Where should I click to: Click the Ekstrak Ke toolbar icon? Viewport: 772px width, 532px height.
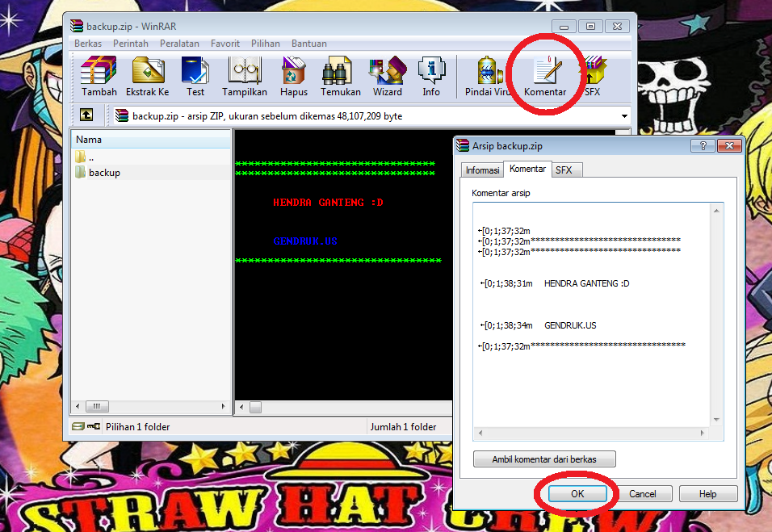[x=147, y=76]
